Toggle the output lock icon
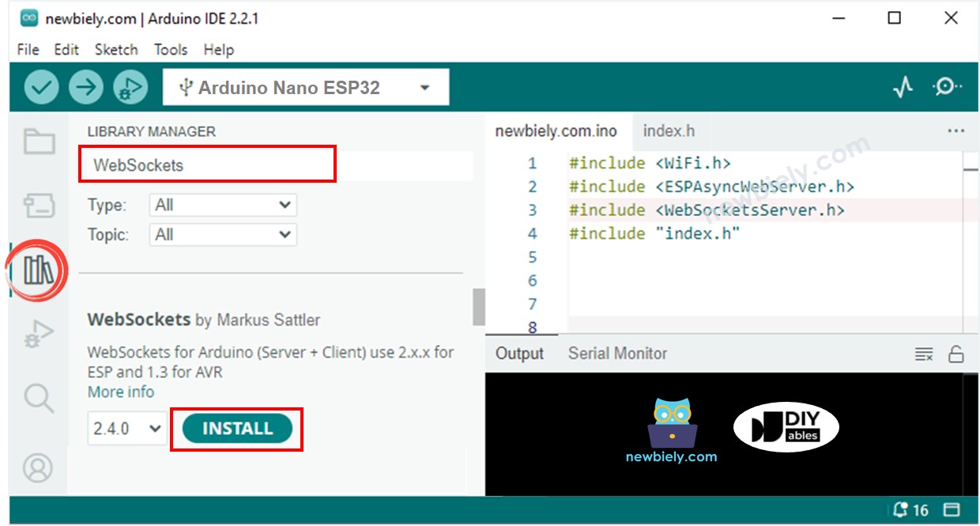This screenshot has width=980, height=526. click(x=956, y=354)
